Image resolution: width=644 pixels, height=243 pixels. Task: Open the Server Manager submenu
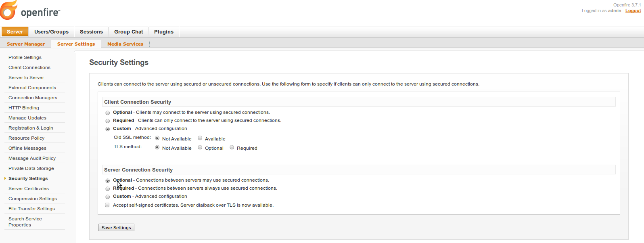[26, 44]
